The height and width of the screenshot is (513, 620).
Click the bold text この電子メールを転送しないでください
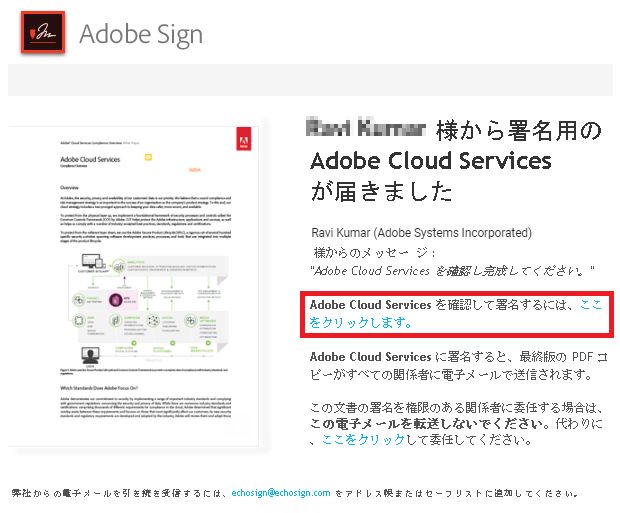click(x=426, y=423)
